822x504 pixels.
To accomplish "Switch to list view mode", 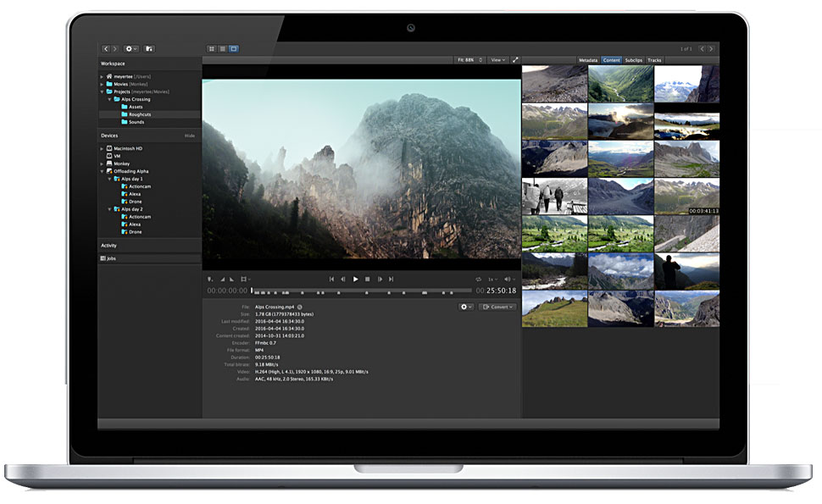I will (222, 49).
